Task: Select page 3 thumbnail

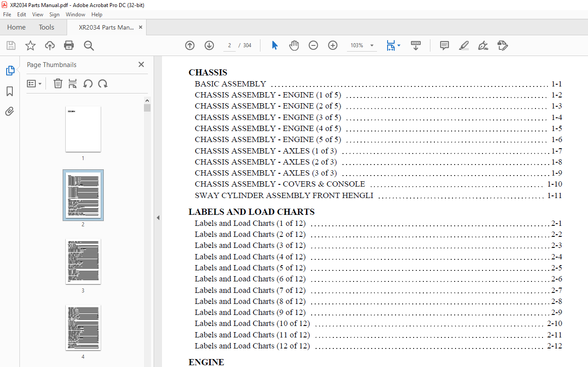Action: (83, 261)
